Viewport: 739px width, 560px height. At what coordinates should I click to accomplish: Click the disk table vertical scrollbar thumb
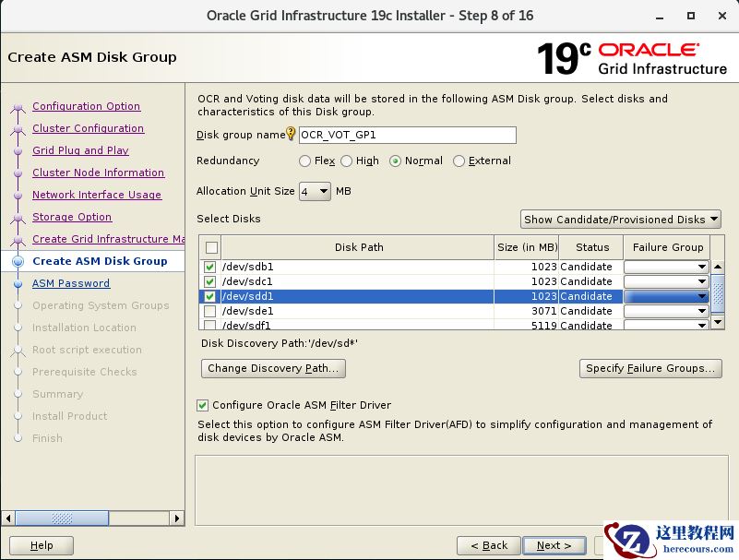click(x=718, y=293)
